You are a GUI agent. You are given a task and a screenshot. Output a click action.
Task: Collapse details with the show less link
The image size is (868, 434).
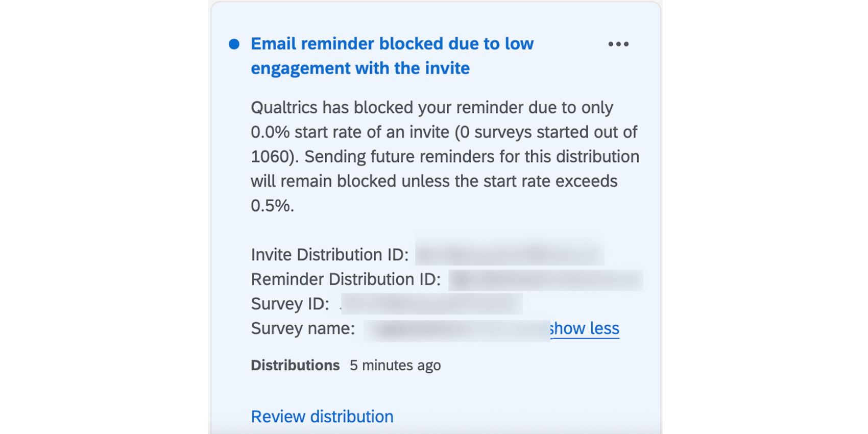coord(585,328)
